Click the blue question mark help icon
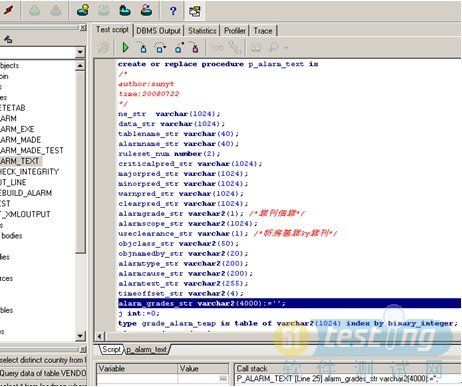The width and height of the screenshot is (462, 387). (173, 11)
